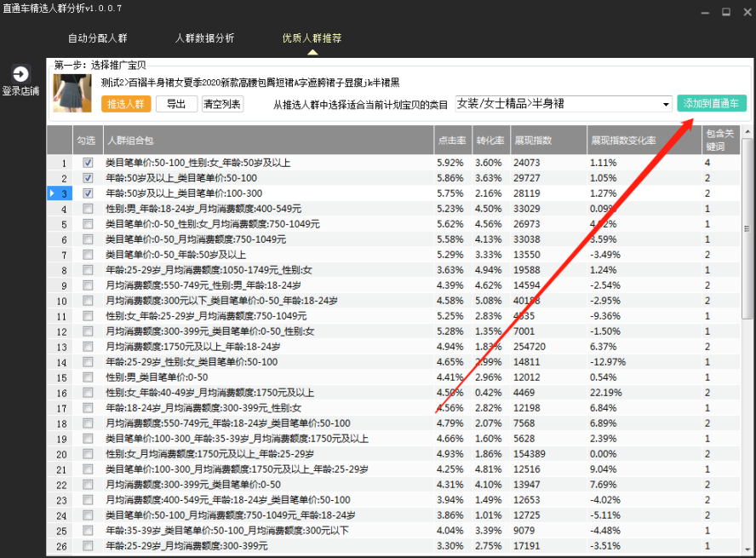Screen dimensions: 756x558
Task: Click the green 添加到直通车 button
Action: coord(712,101)
